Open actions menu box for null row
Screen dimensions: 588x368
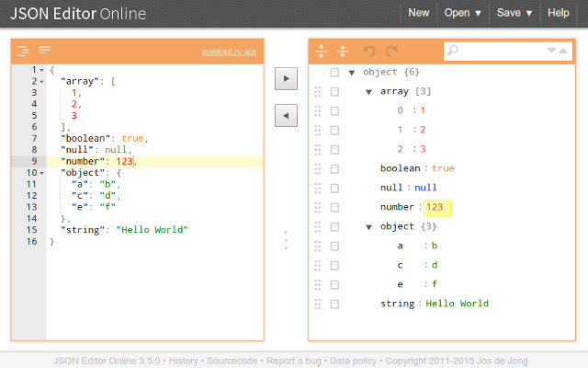pos(334,188)
